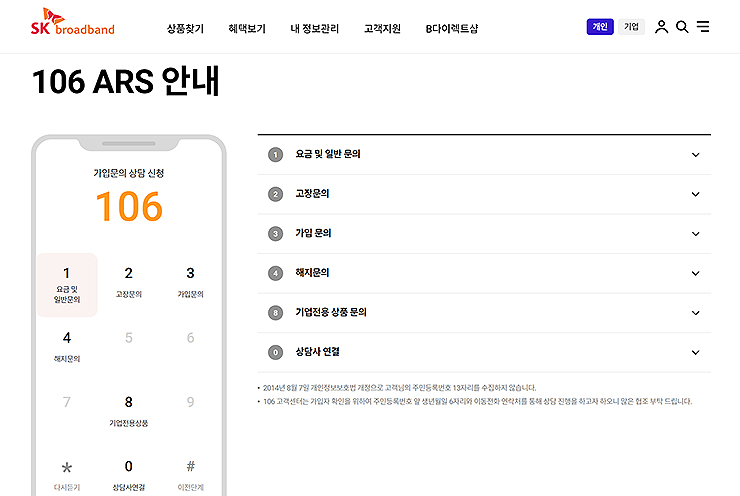Expand the 상담사 연결 section chevron

coord(696,353)
